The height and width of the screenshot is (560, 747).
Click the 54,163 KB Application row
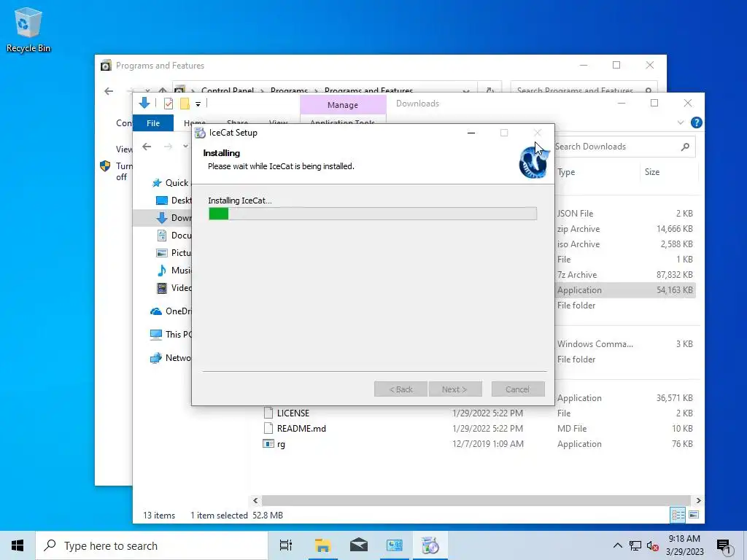[625, 290]
